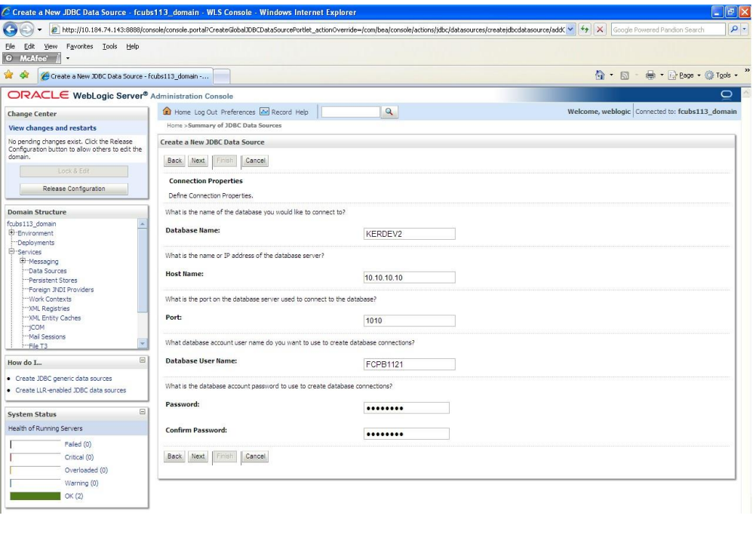The height and width of the screenshot is (537, 756).
Task: Click the RSS feeds toolbar icon
Action: [x=625, y=75]
